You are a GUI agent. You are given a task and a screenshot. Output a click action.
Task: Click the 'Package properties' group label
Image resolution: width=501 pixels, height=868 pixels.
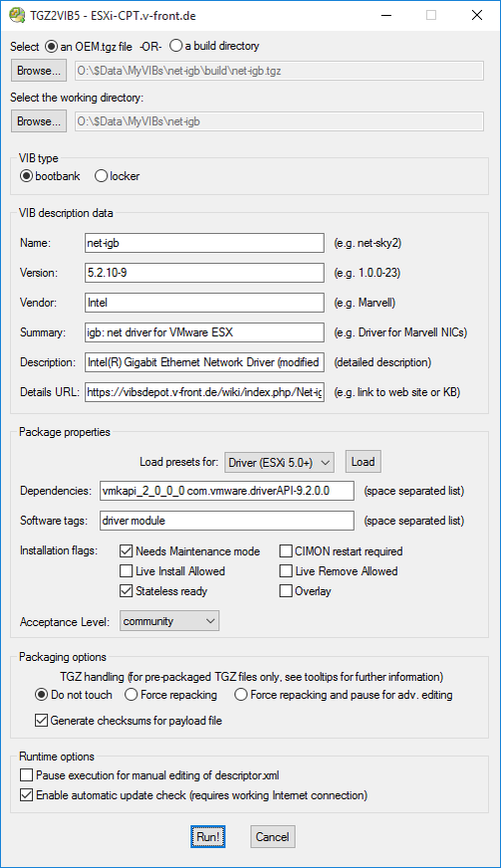click(x=65, y=432)
